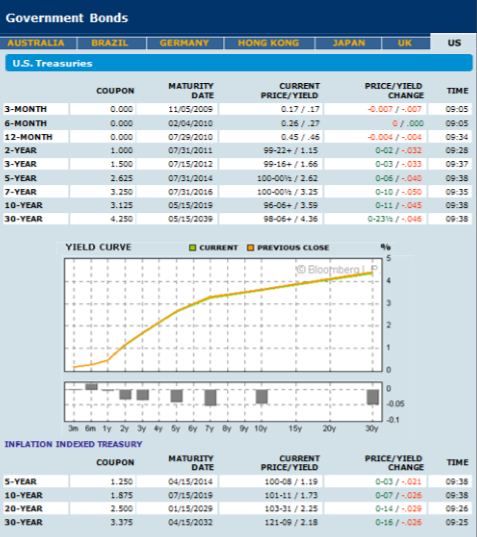The height and width of the screenshot is (537, 477).
Task: Select the 7-YEAR treasury row label
Action: [21, 192]
